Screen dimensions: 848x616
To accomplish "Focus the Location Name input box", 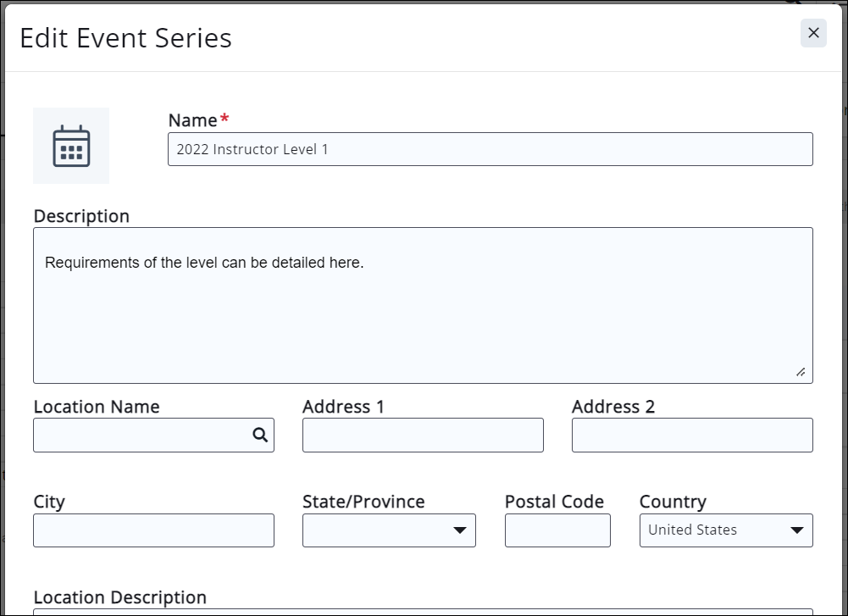I will click(x=140, y=435).
